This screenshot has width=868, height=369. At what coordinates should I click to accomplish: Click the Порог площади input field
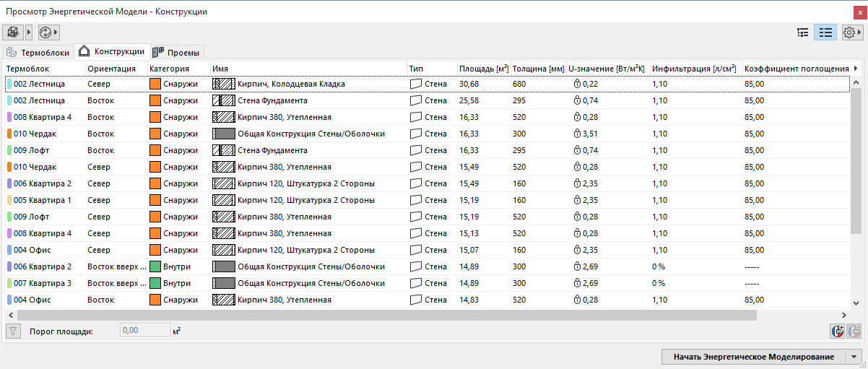145,331
